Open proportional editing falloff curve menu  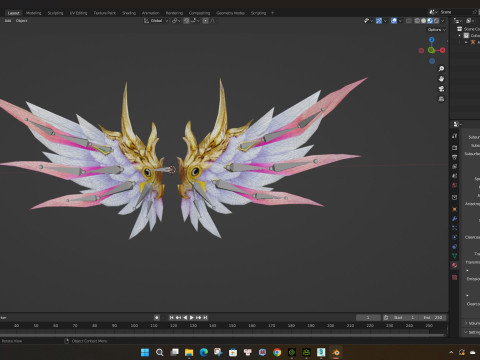213,21
